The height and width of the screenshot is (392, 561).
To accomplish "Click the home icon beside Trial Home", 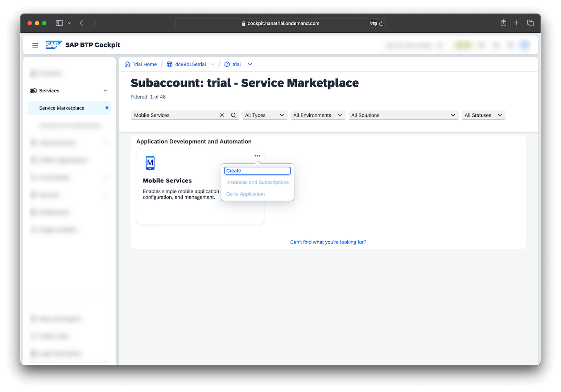I will 127,64.
